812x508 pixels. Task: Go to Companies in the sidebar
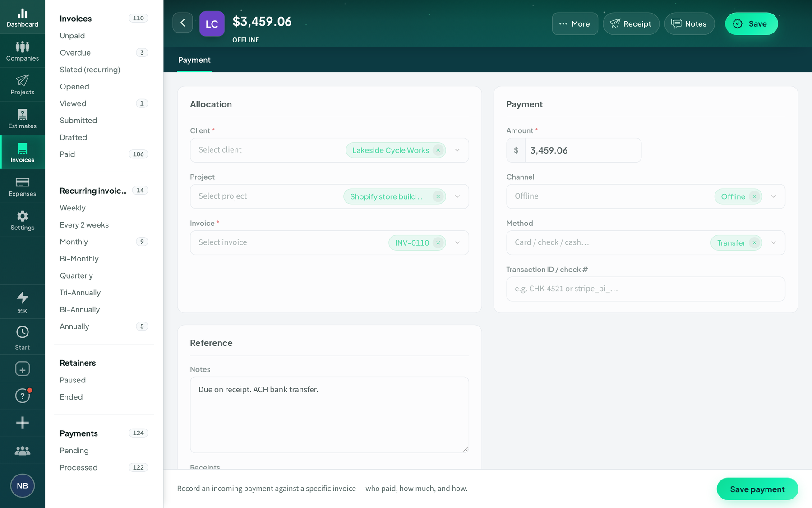coord(22,51)
